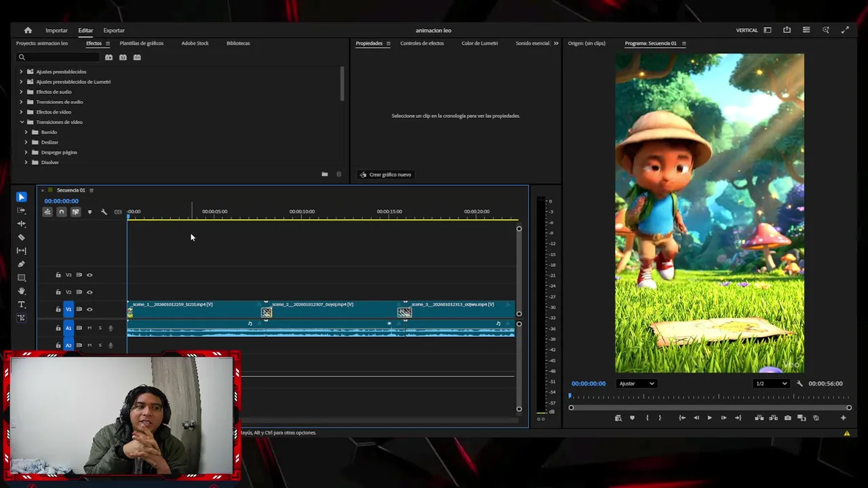Solo audio track A1
The width and height of the screenshot is (868, 488).
coord(100,328)
